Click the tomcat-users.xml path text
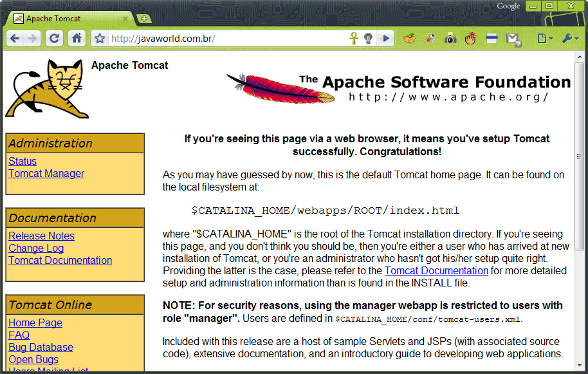This screenshot has height=374, width=588. [x=428, y=319]
